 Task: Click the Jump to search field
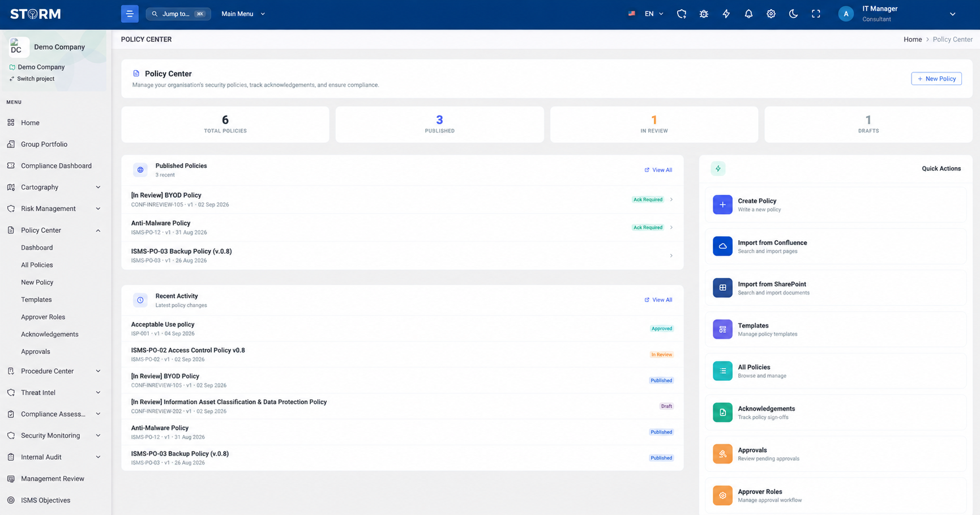[178, 14]
